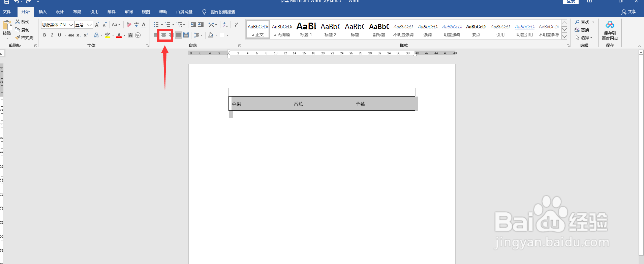Viewport: 644px width, 264px height.
Task: Switch to the 引用 tab
Action: coord(94,12)
